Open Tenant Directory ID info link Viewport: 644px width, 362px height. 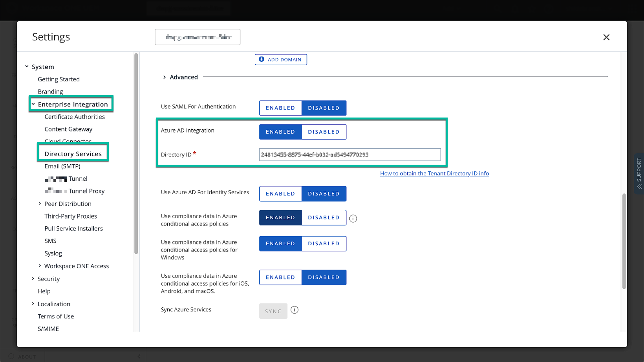click(x=434, y=173)
